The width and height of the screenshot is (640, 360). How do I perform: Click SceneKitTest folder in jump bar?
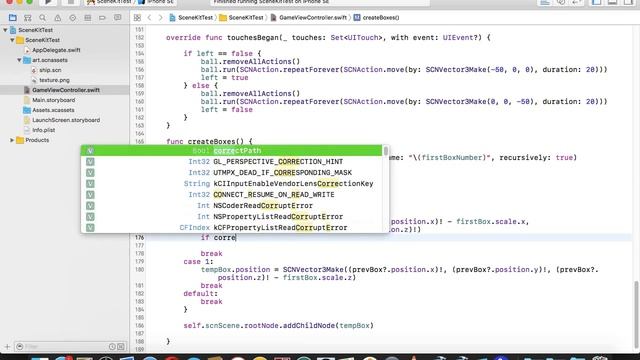point(242,18)
